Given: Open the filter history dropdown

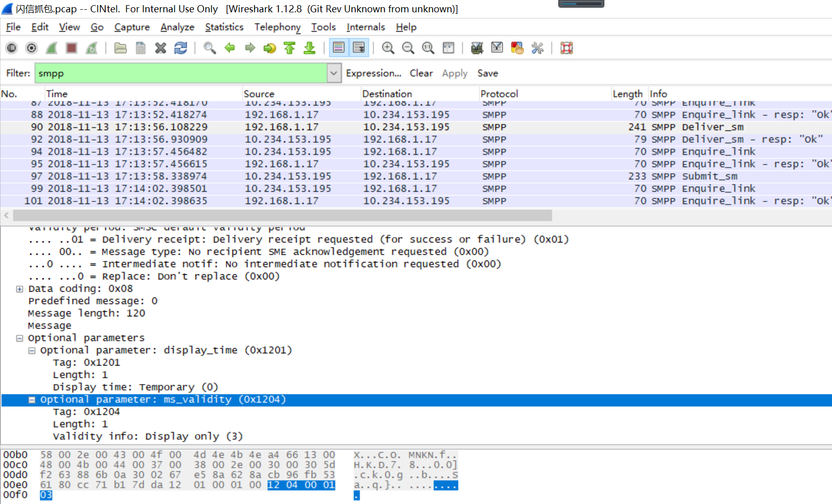Looking at the screenshot, I should [x=334, y=73].
